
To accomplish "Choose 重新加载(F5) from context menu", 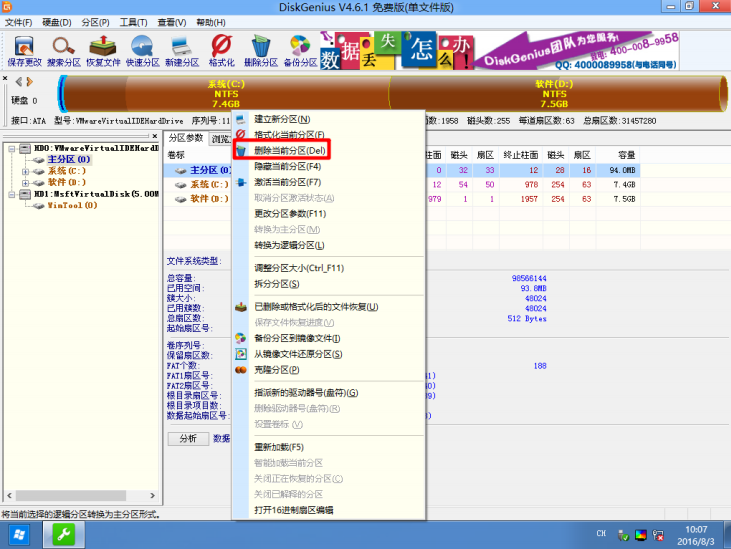I will pyautogui.click(x=329, y=447).
